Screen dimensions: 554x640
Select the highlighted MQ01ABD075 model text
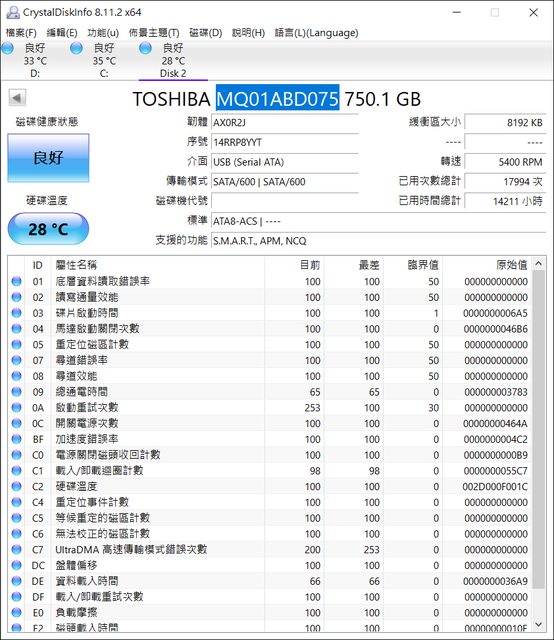(278, 98)
